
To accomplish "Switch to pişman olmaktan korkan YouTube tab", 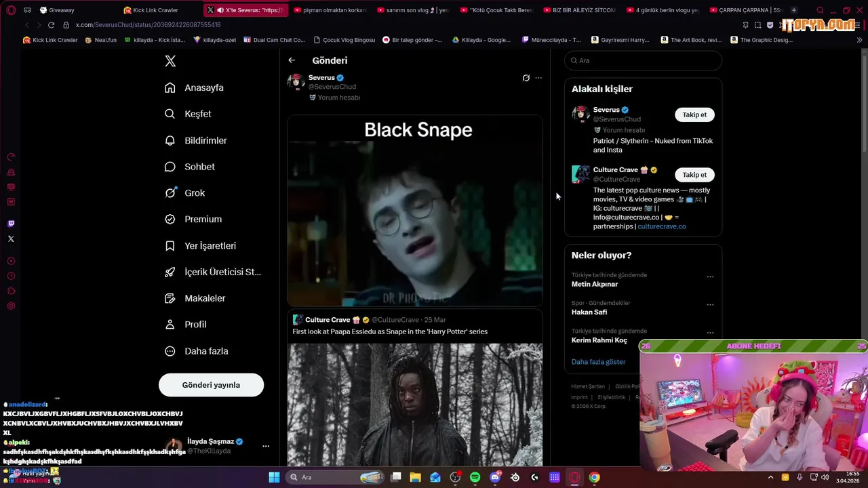I will coord(330,10).
